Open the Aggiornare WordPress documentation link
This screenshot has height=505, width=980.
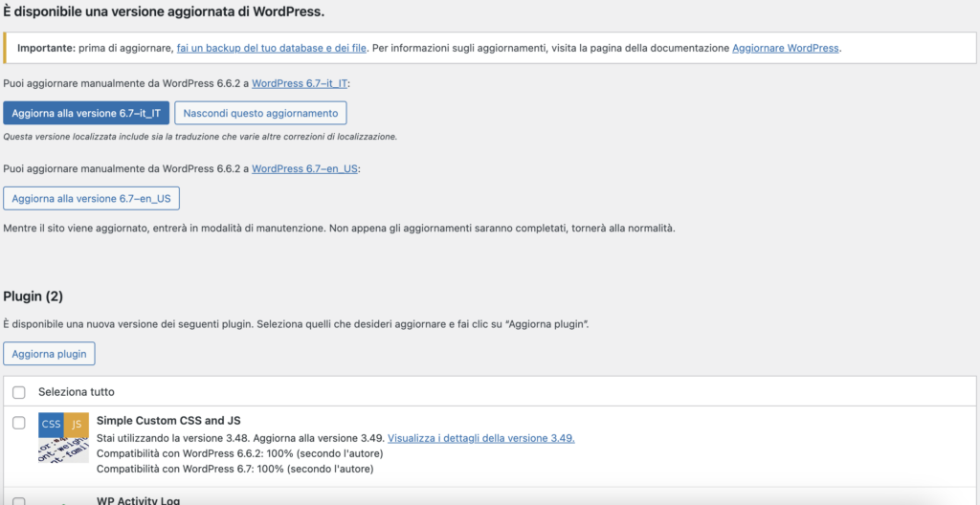point(786,48)
